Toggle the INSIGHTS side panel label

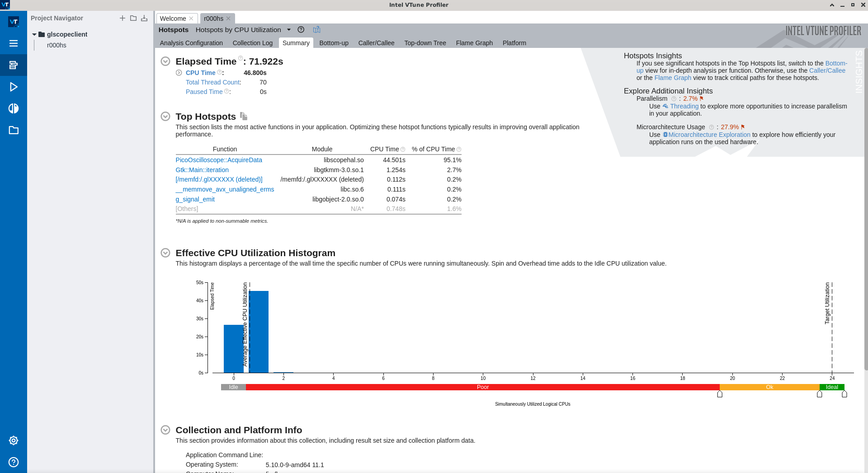859,71
